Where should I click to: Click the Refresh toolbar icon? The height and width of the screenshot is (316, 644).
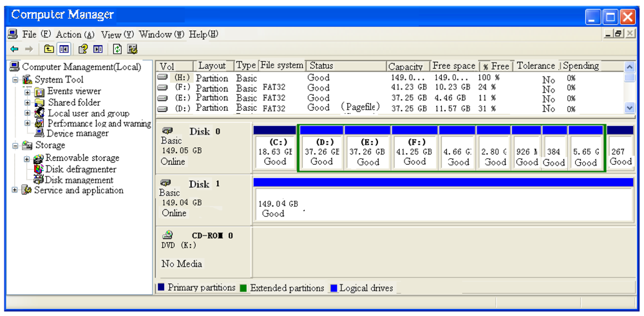(x=117, y=49)
